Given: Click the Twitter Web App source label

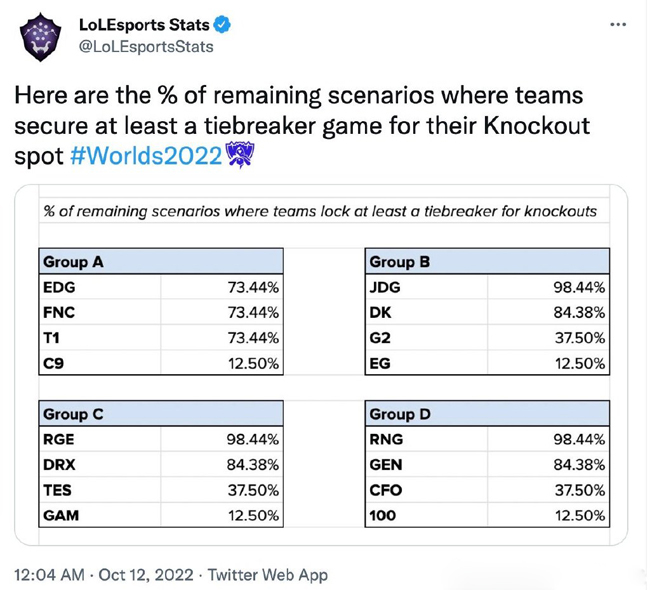Looking at the screenshot, I should coord(265,575).
